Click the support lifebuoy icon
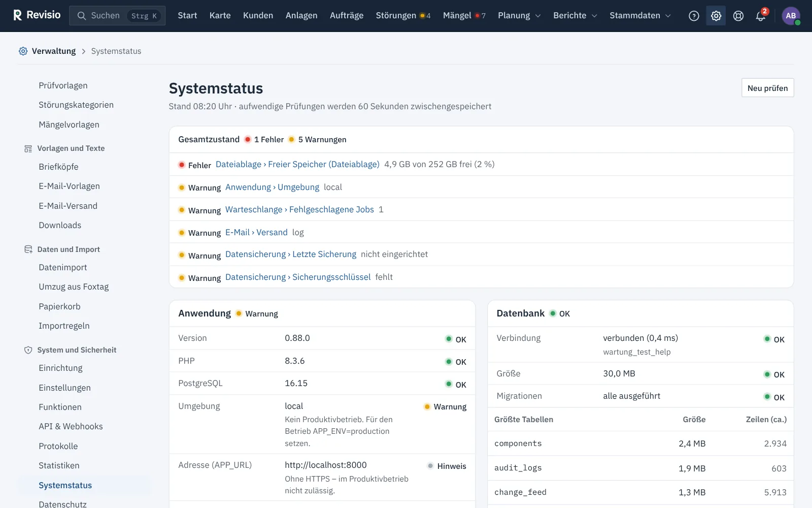812x508 pixels. (x=738, y=16)
